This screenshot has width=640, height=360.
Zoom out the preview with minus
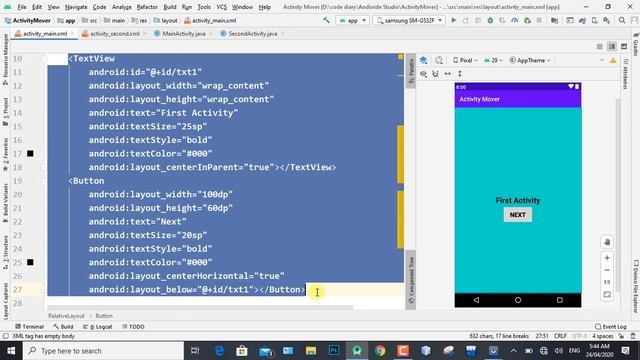(607, 270)
